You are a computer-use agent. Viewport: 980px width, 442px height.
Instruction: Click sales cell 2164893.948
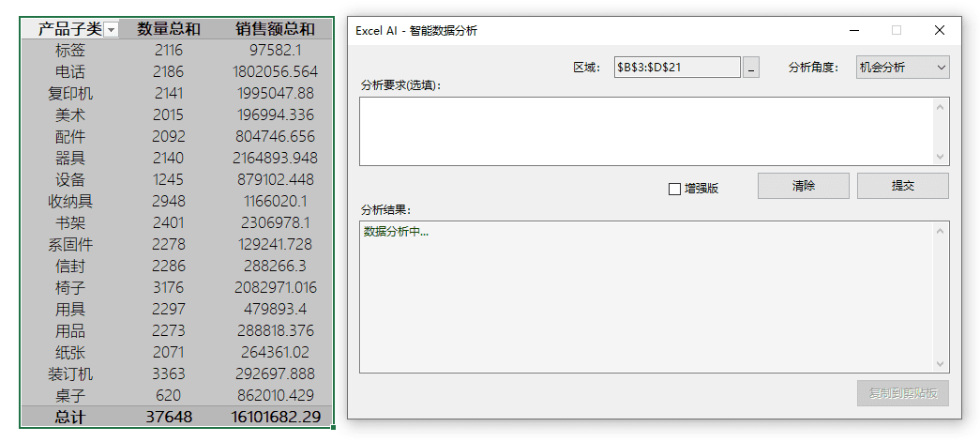coord(276,158)
